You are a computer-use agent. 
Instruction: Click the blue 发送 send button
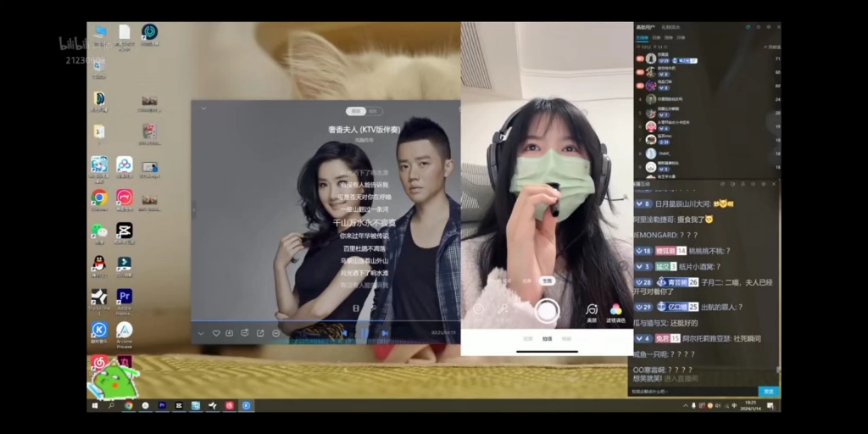coord(768,392)
